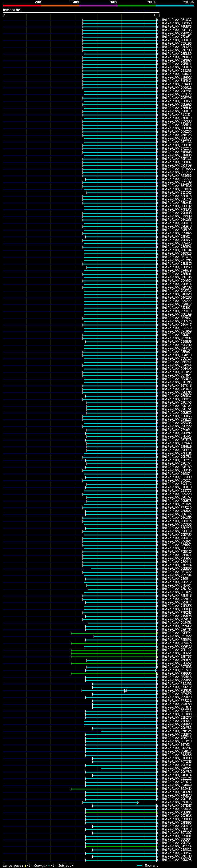Select the UniRef100_C6TEH7 label
The height and width of the screenshot is (868, 197).
(176, 806)
